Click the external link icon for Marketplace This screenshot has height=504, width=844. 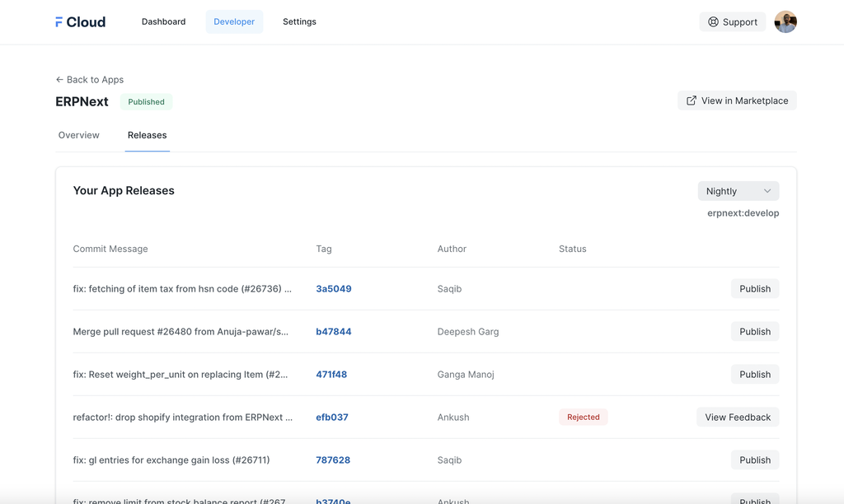pyautogui.click(x=692, y=100)
